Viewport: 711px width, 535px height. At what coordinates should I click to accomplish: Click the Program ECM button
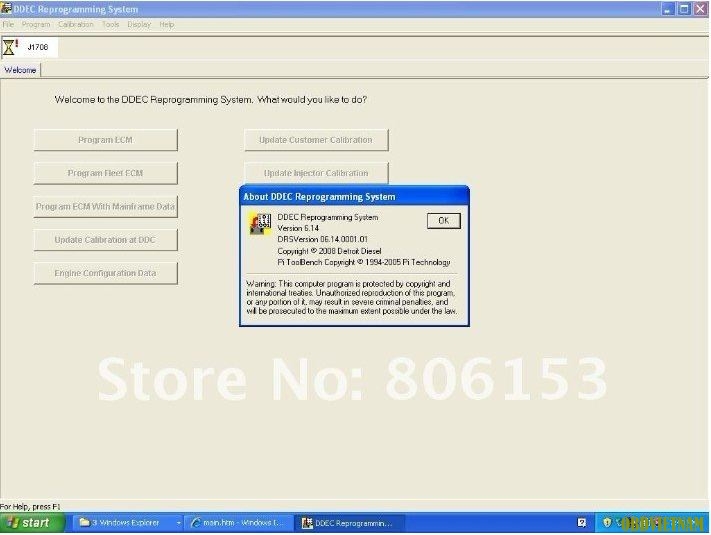tap(106, 140)
